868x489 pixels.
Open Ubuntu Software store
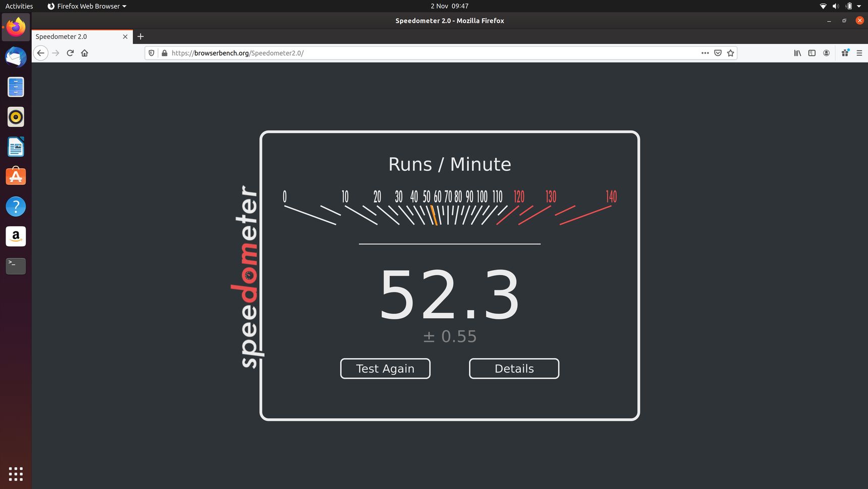[16, 176]
